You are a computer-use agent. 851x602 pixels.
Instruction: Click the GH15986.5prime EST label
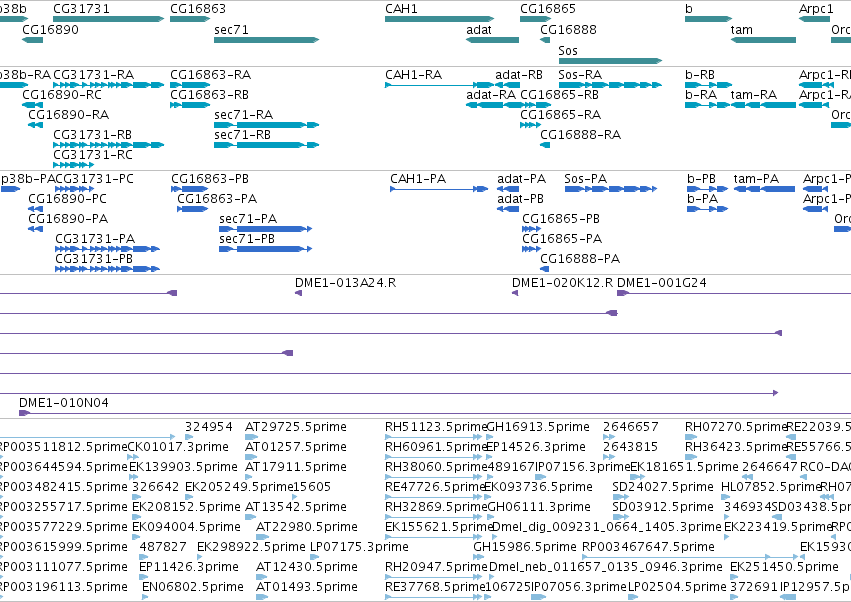coord(525,547)
